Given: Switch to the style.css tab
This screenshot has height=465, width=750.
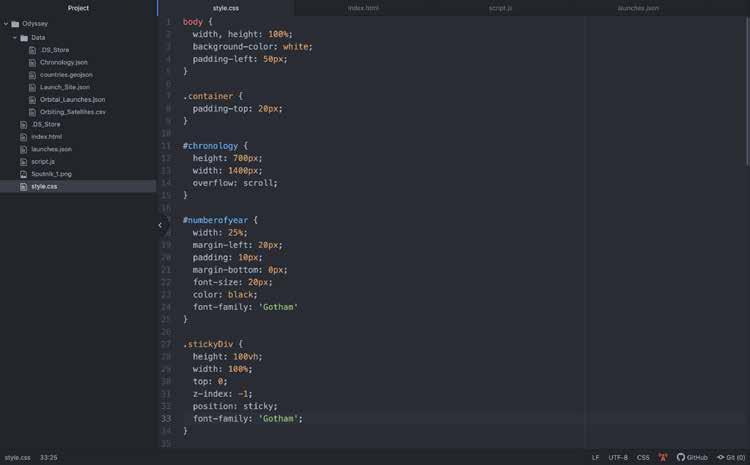Looking at the screenshot, I should [x=226, y=8].
